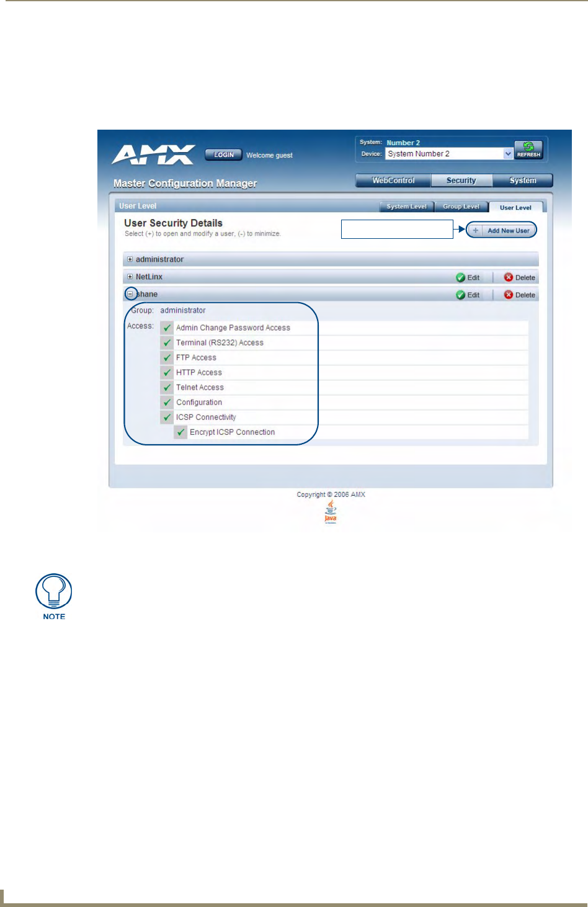
Task: Click the green REFRESH icon button
Action: (528, 150)
